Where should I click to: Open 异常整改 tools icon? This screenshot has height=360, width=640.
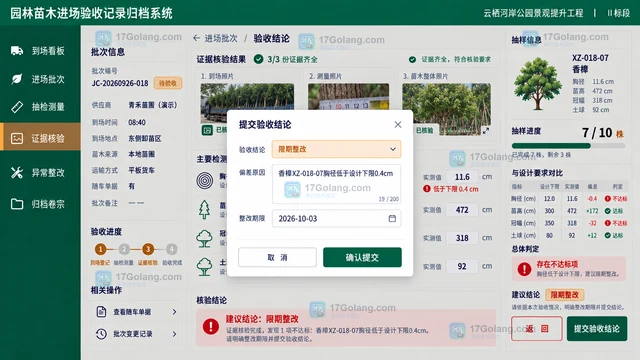click(x=17, y=173)
